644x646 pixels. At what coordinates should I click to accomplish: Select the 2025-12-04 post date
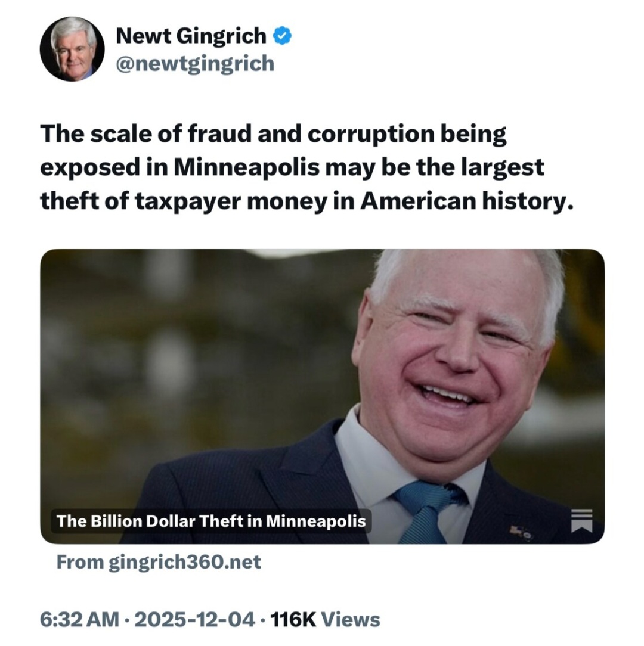point(194,619)
